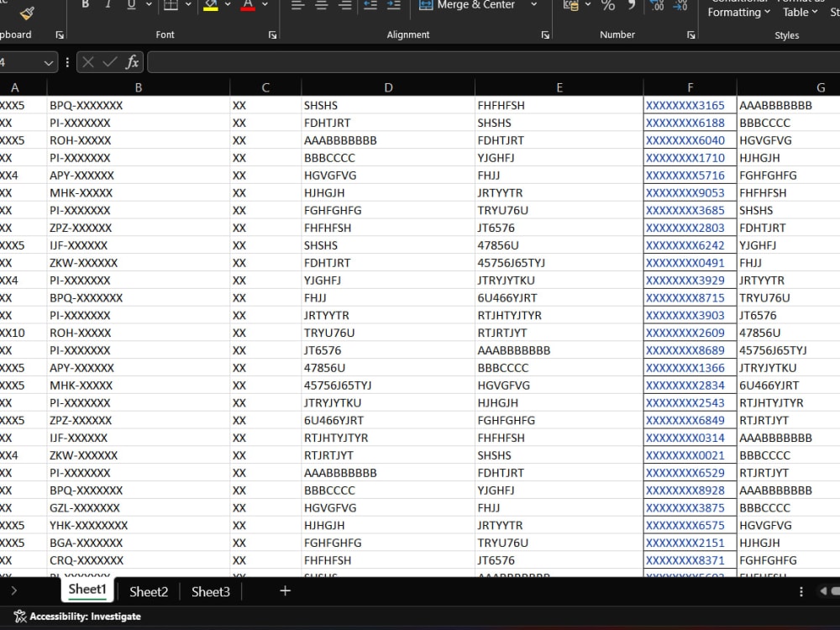Increase the cell indent

[x=394, y=5]
